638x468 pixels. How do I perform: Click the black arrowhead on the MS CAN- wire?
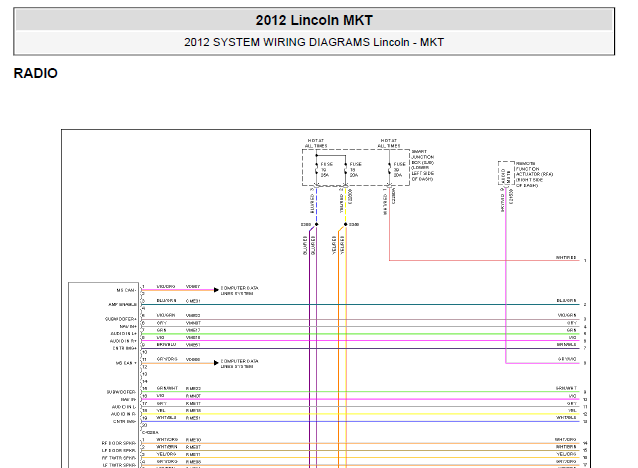[216, 290]
